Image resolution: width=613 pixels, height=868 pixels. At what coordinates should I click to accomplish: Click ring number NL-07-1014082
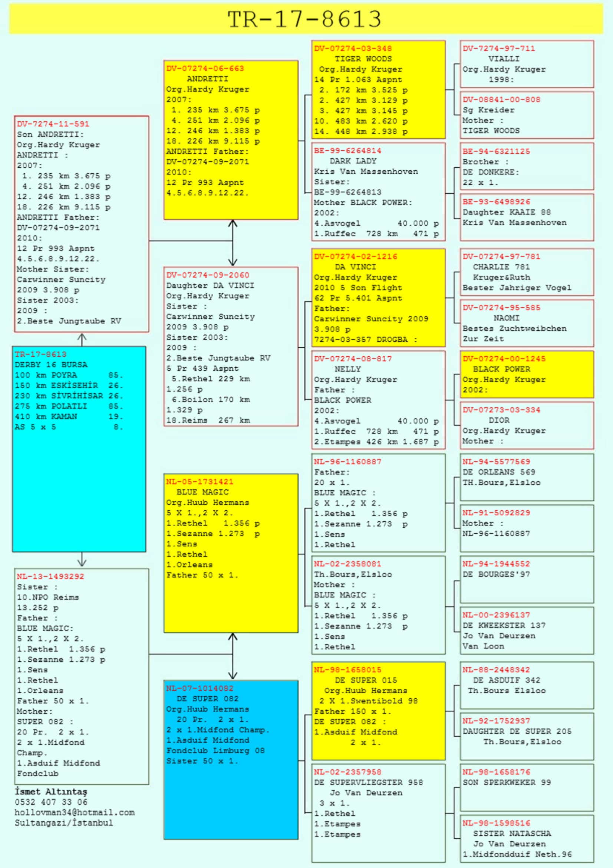coord(200,688)
